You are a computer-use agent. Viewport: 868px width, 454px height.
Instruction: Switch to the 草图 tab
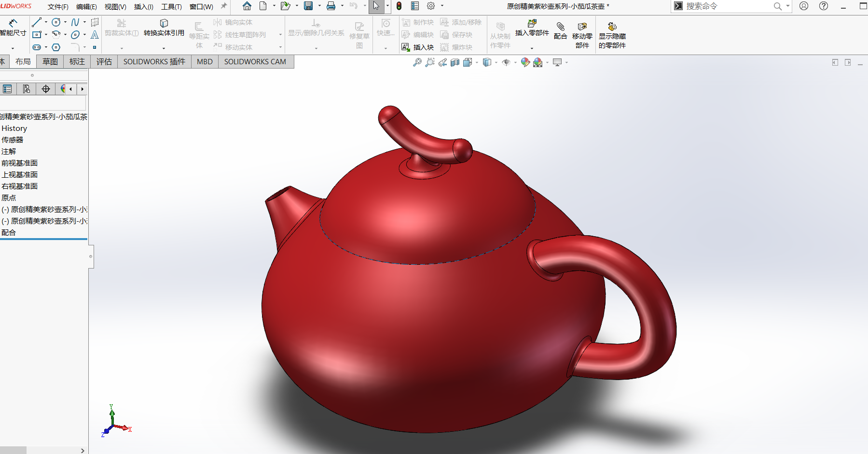[50, 61]
